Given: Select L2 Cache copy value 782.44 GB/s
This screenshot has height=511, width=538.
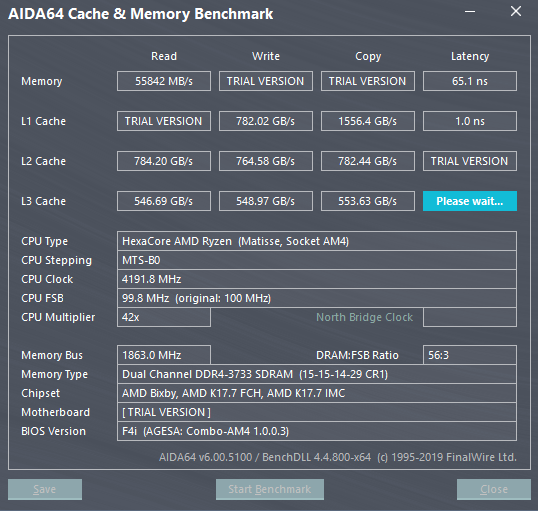Looking at the screenshot, I should click(x=368, y=161).
